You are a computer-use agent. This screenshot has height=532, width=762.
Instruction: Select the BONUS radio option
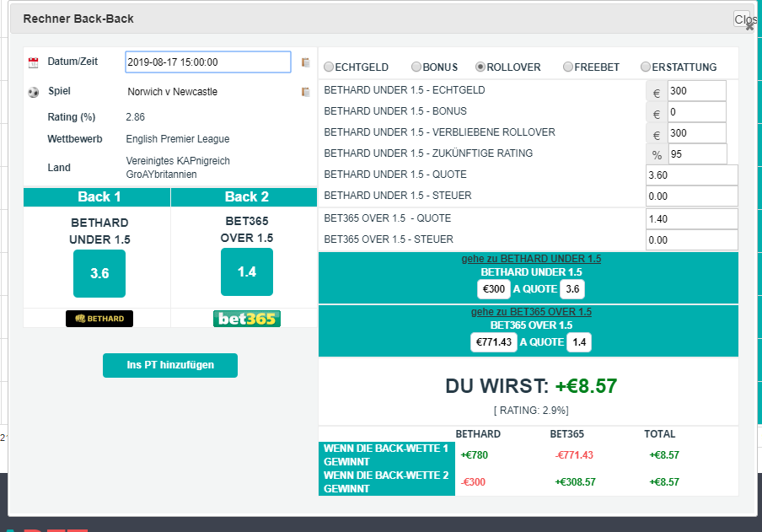point(416,67)
